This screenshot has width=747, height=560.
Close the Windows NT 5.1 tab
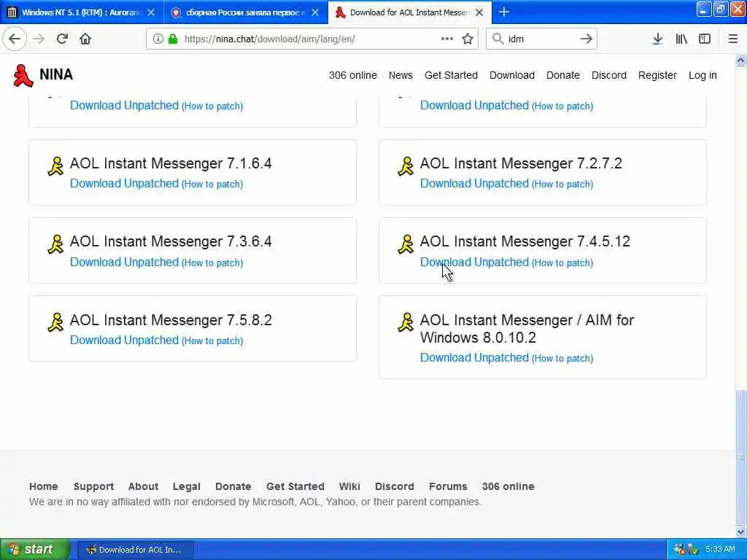click(150, 12)
